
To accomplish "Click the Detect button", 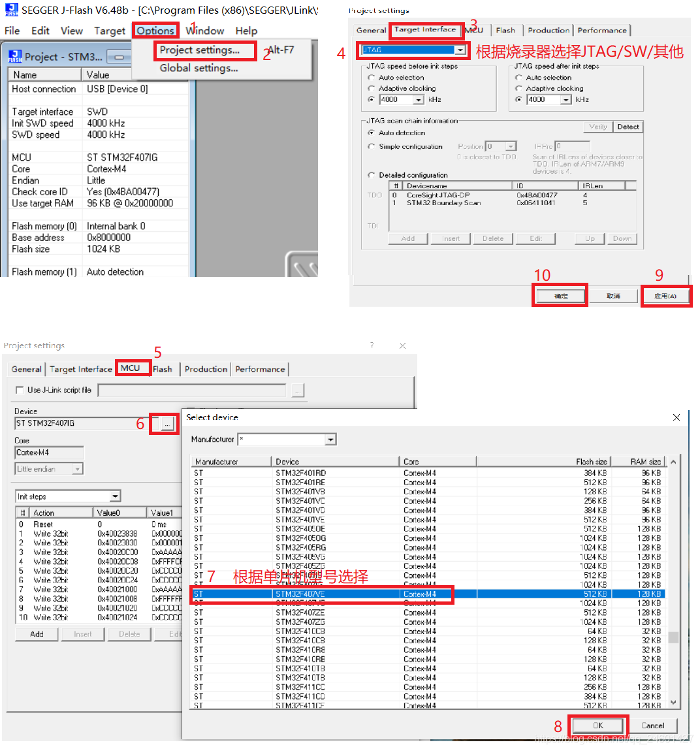I will tap(628, 127).
